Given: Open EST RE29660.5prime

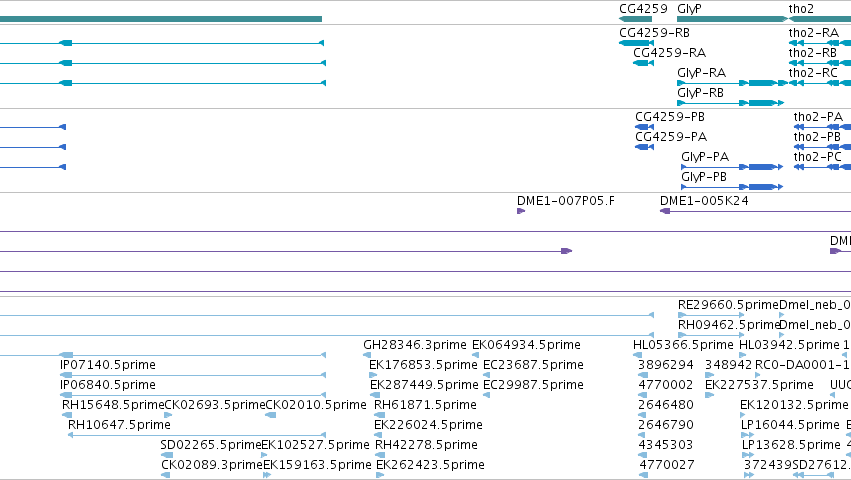Looking at the screenshot, I should point(728,305).
